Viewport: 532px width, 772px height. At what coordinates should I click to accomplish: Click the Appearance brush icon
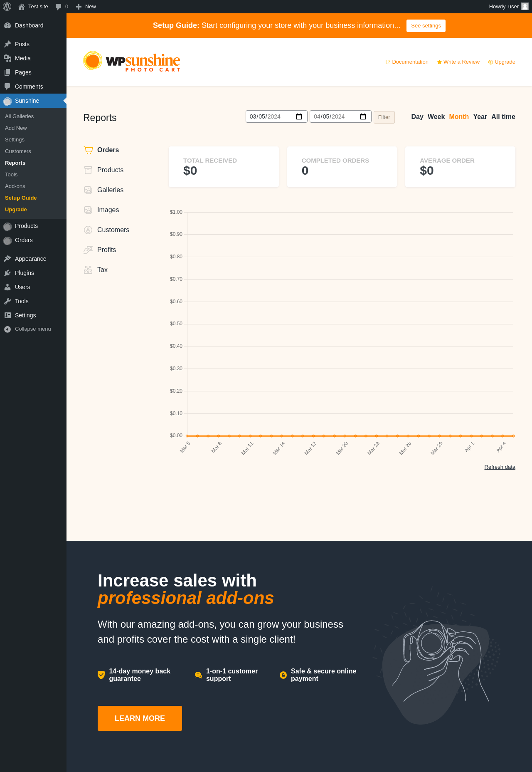pos(7,259)
